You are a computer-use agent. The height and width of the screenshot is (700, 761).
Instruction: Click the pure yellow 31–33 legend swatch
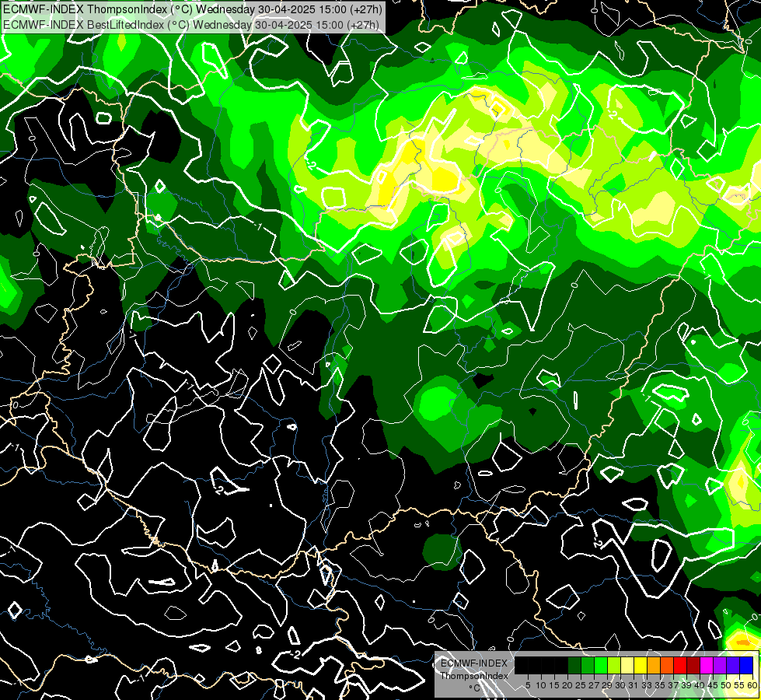[x=641, y=666]
